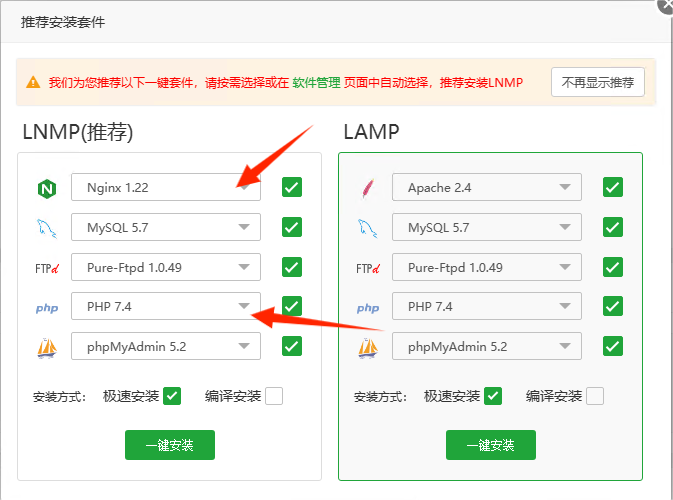Open the LNMP phpMyAdmin 5.2 dropdown
The width and height of the screenshot is (673, 500).
166,346
